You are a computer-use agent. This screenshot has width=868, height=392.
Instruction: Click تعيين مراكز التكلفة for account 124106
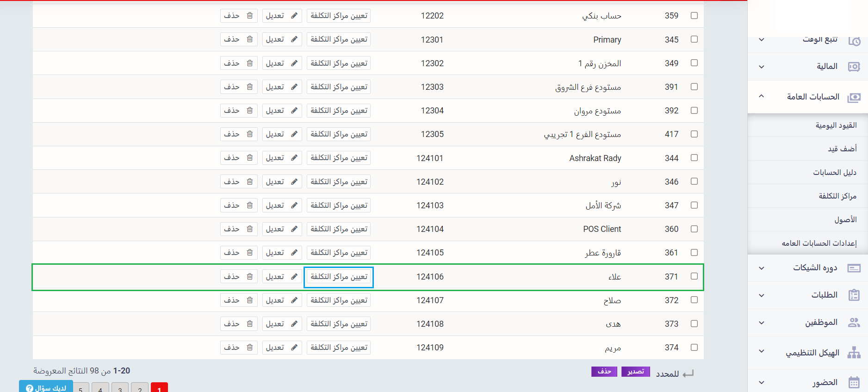tap(339, 277)
